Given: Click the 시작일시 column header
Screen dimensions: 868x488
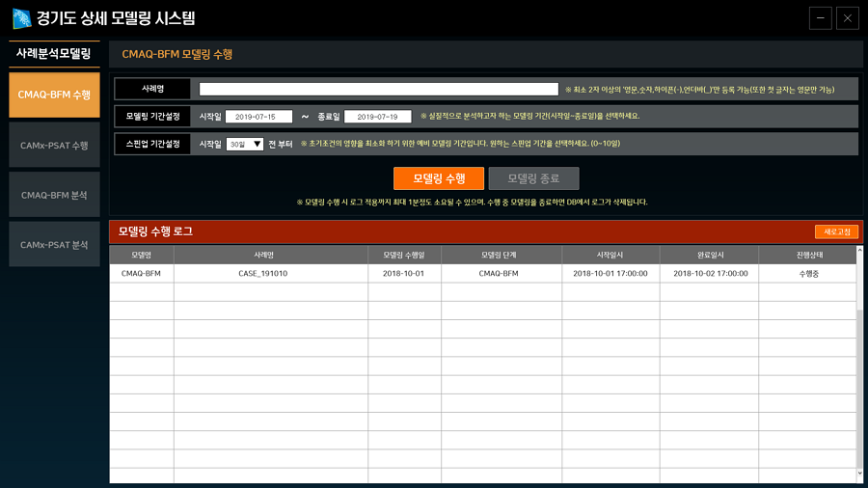Looking at the screenshot, I should 610,255.
